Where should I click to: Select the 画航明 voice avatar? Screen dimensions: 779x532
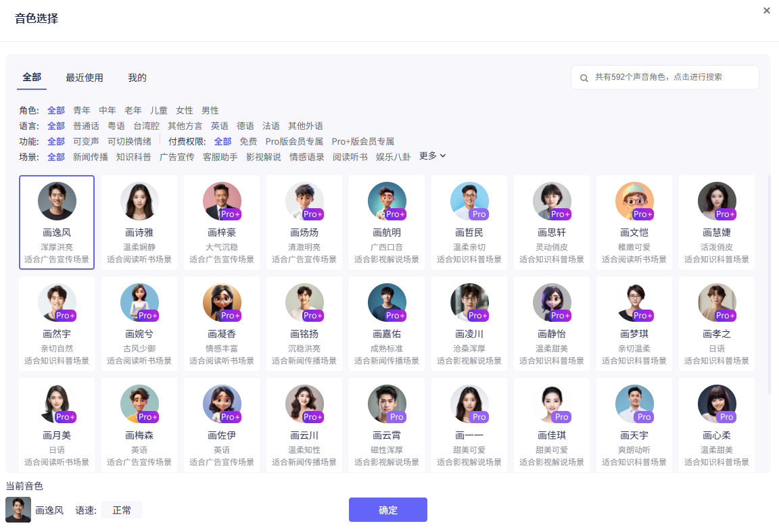[387, 201]
